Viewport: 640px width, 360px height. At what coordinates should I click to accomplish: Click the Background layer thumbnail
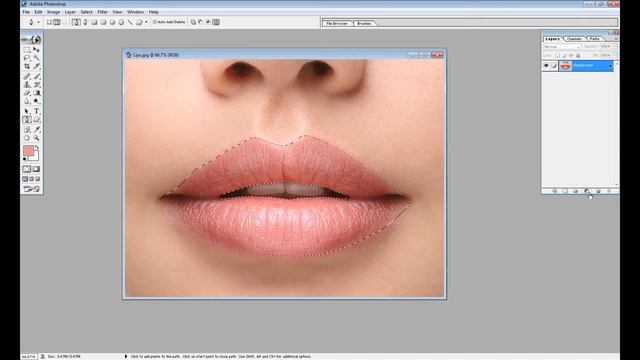pos(565,66)
